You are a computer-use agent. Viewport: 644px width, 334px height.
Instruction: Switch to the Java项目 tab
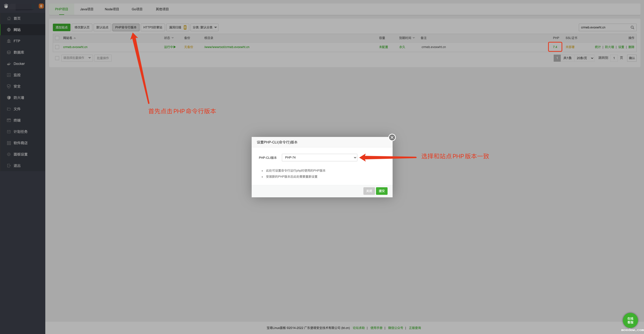87,9
